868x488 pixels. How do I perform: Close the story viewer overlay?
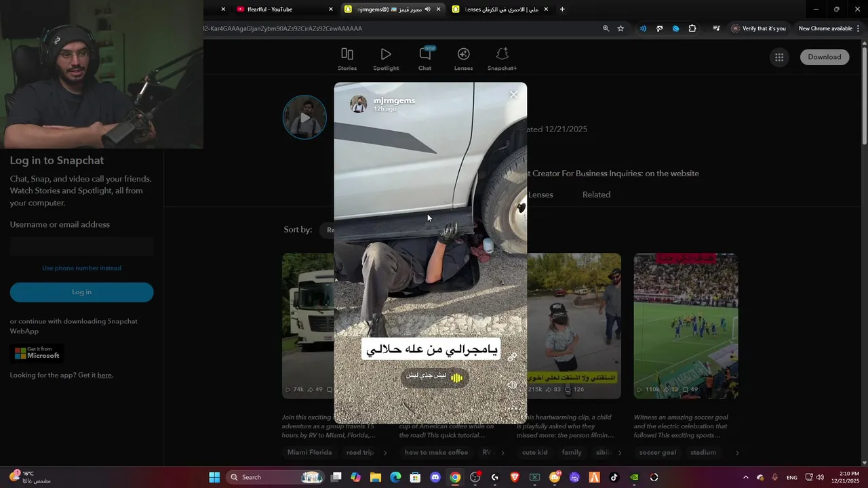[x=513, y=95]
